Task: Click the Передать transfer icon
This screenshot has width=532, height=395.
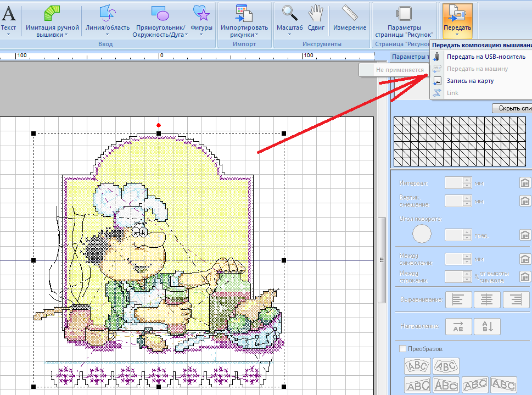Action: pyautogui.click(x=457, y=14)
